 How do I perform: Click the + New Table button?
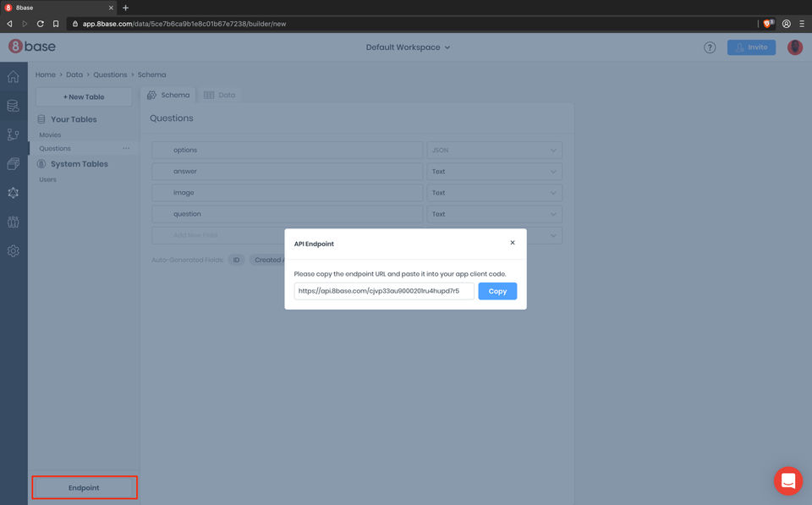pos(84,97)
